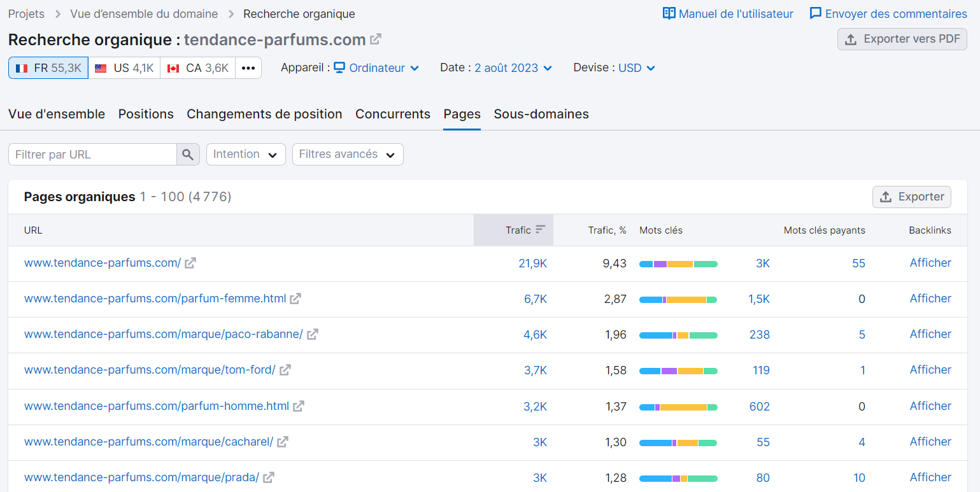Screen dimensions: 980x492
Task: Click the Manuel de l'utilisateur link text
Action: (736, 13)
